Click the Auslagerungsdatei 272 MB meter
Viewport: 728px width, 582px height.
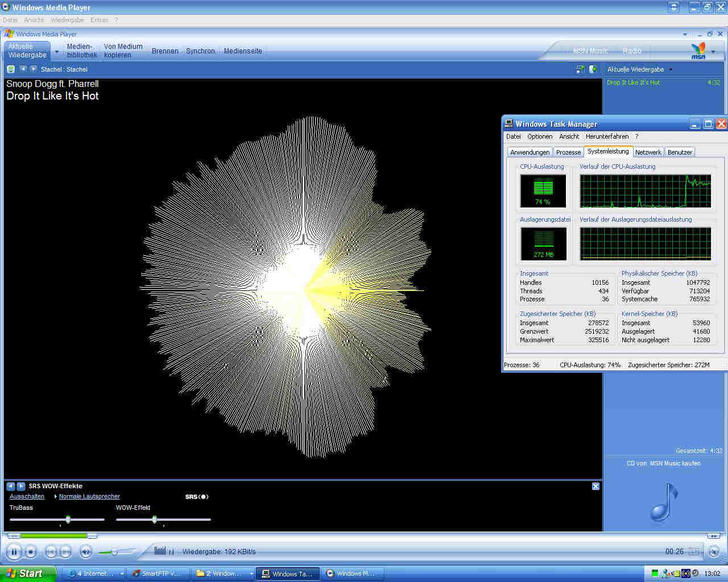point(543,243)
